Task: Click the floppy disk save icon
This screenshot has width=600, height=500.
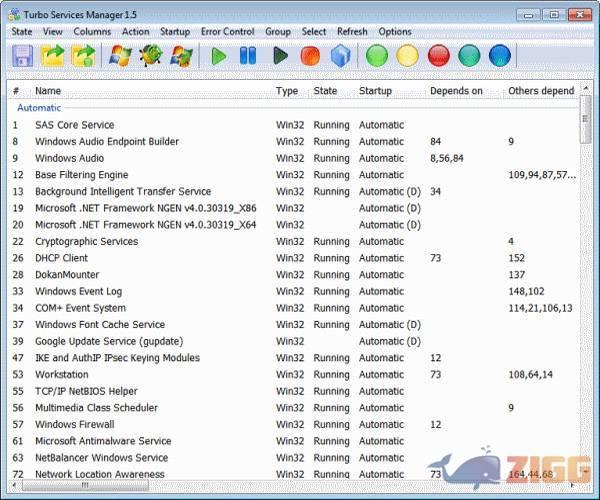Action: point(22,56)
